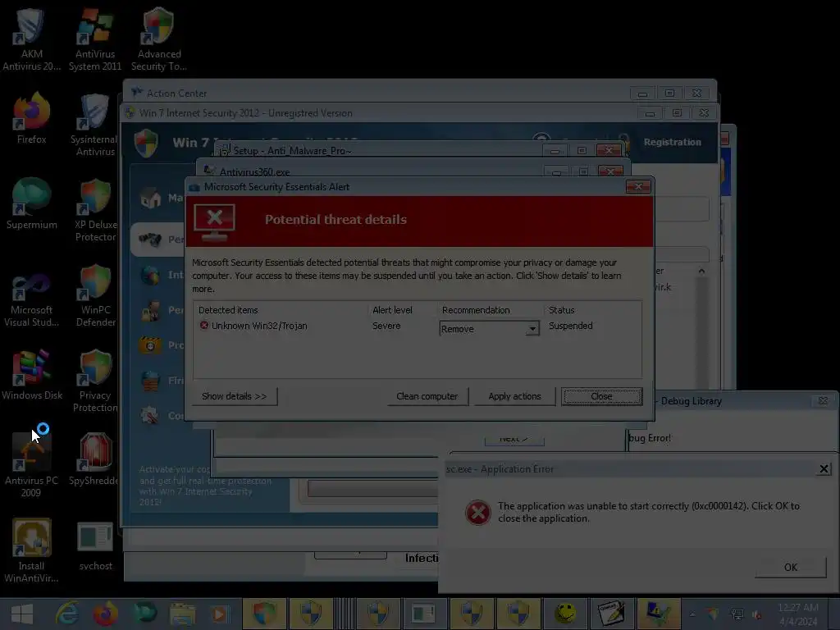The image size is (840, 630).
Task: Open Internet Explorer from the taskbar
Action: click(x=66, y=614)
